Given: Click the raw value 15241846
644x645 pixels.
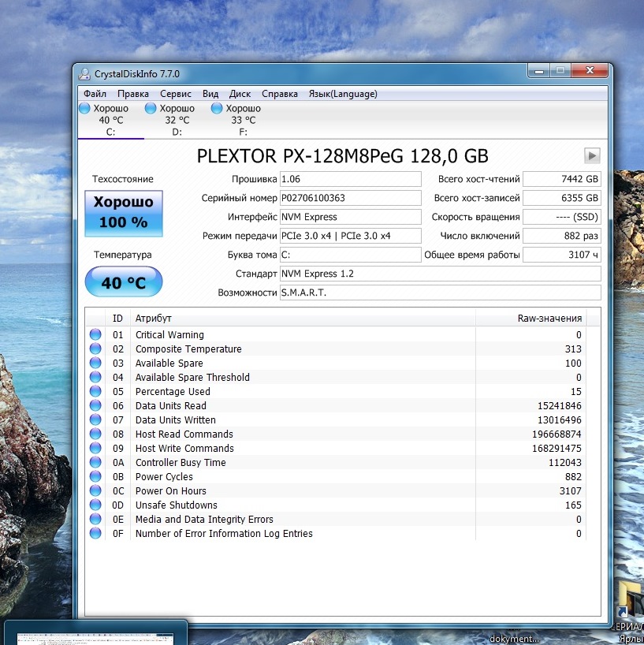Looking at the screenshot, I should (560, 406).
